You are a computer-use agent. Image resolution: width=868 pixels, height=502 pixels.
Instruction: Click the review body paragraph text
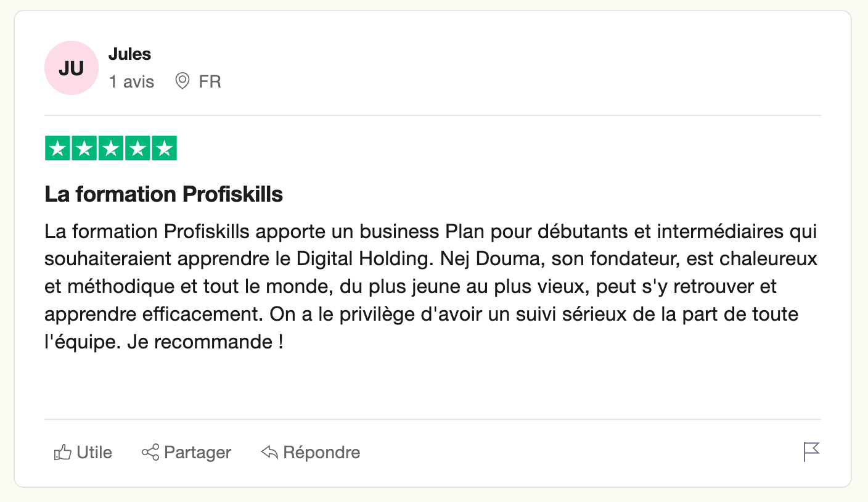(432, 287)
